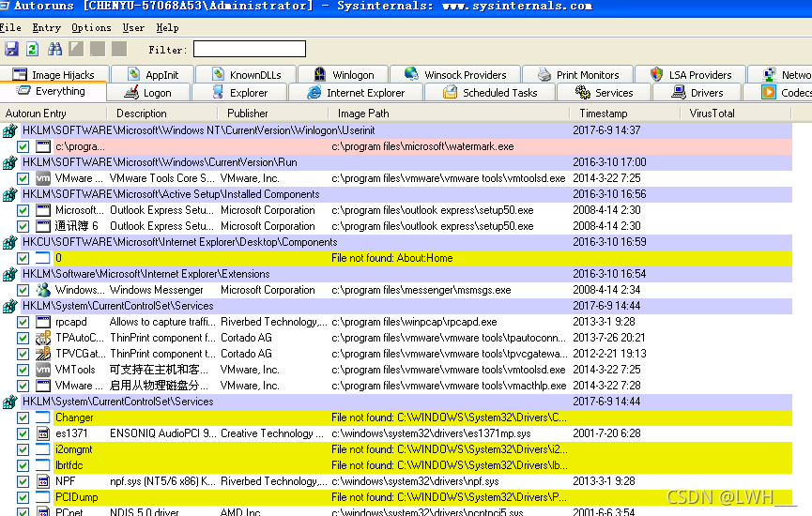Viewport: 812px width, 516px height.
Task: Select the Outlook Express setup50.exe Microsoft row
Action: [x=422, y=211]
